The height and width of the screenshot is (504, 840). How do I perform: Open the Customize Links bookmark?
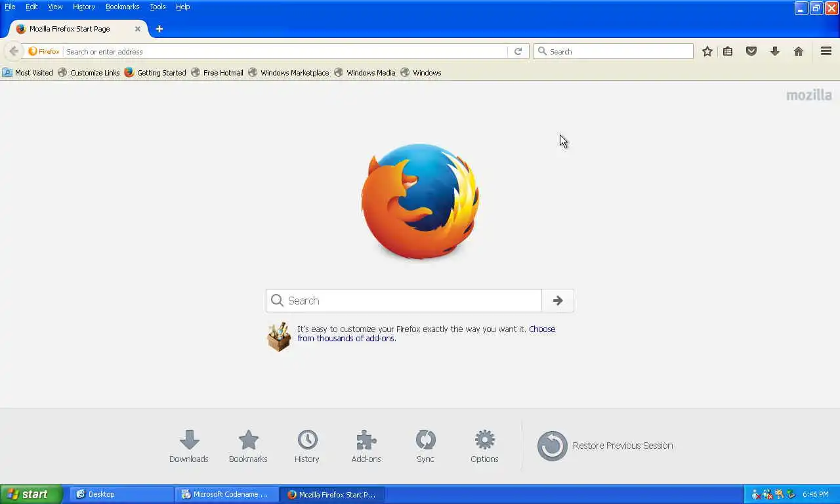pos(89,73)
